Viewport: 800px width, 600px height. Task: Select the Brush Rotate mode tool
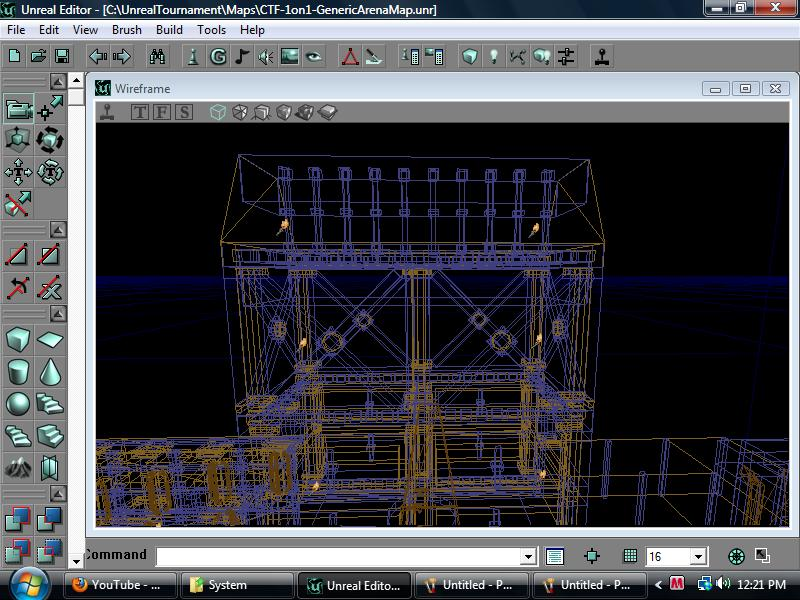pyautogui.click(x=50, y=140)
